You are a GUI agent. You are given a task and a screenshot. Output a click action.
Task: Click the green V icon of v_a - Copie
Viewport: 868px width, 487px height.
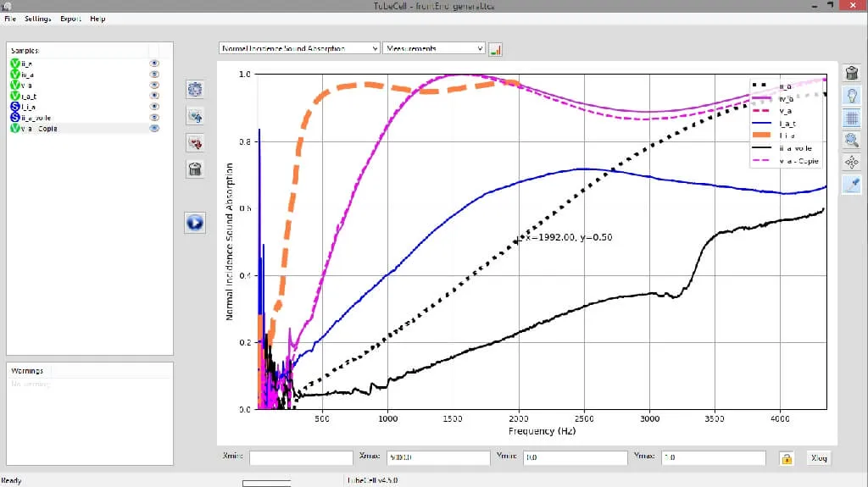[15, 129]
